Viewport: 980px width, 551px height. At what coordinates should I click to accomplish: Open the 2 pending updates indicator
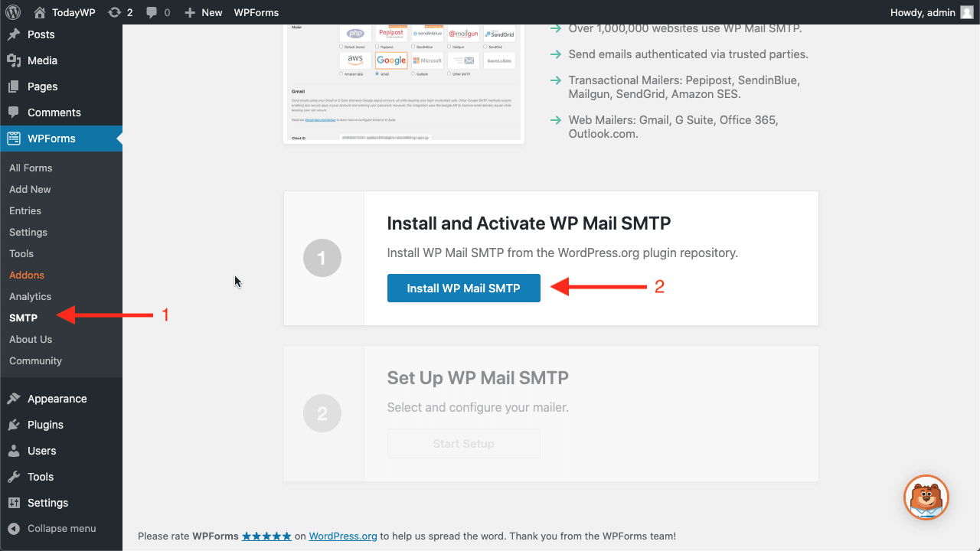pyautogui.click(x=121, y=12)
